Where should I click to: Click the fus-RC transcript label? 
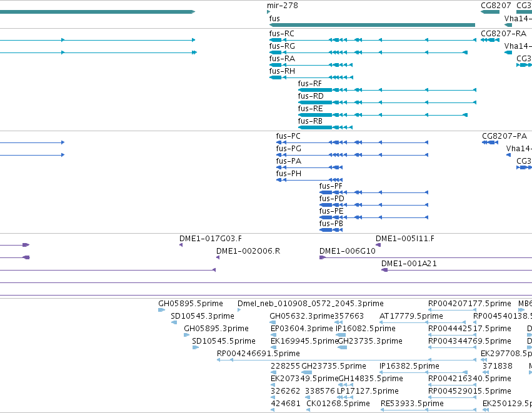pyautogui.click(x=281, y=34)
